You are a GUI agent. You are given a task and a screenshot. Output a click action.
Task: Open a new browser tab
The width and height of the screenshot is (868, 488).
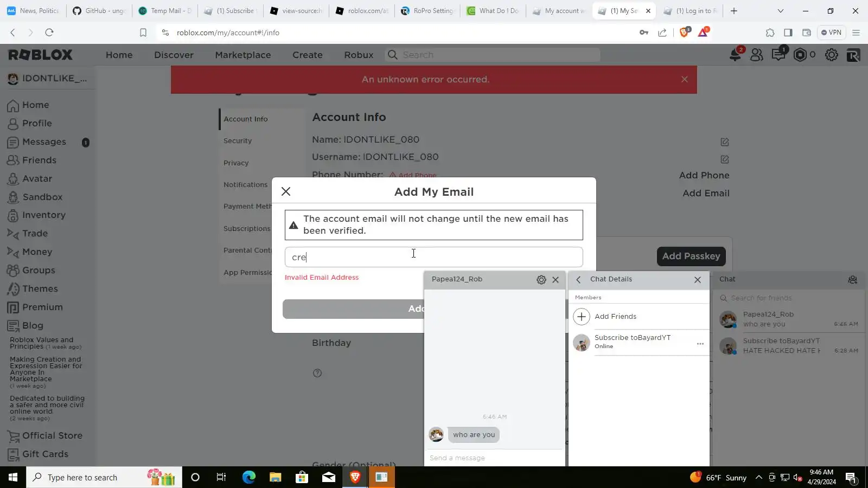tap(734, 11)
